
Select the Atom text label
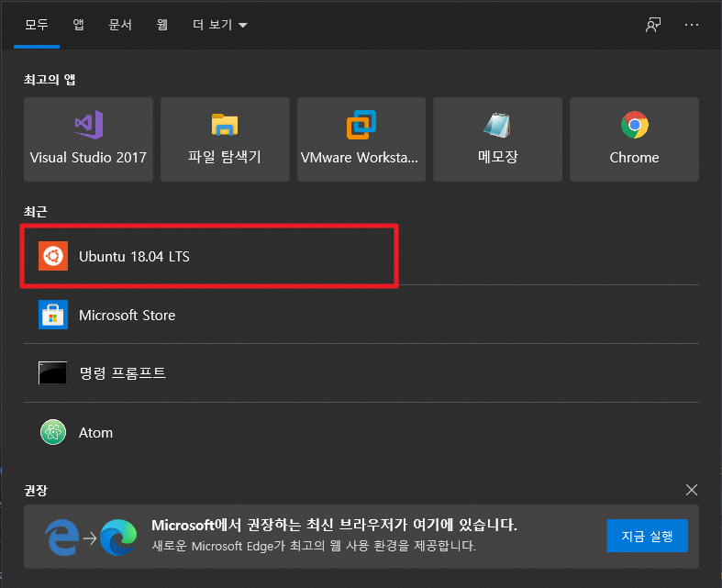(95, 433)
